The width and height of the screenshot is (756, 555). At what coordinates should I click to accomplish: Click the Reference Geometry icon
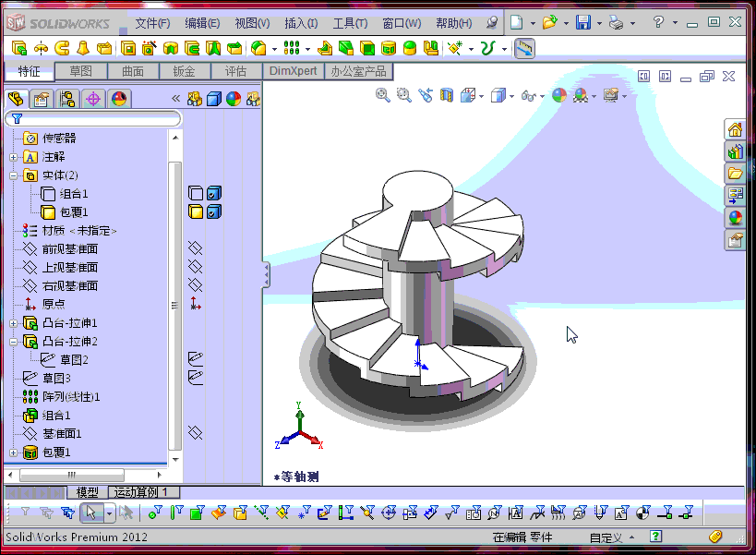455,48
